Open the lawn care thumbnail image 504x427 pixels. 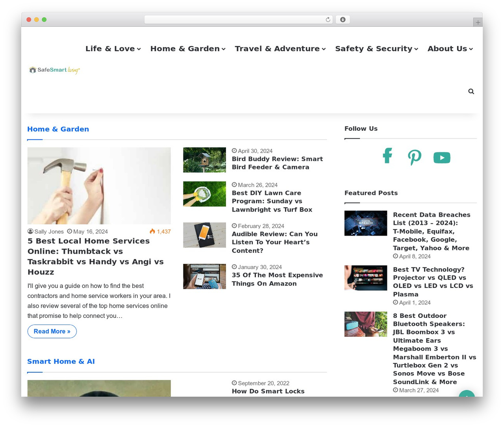pyautogui.click(x=205, y=194)
